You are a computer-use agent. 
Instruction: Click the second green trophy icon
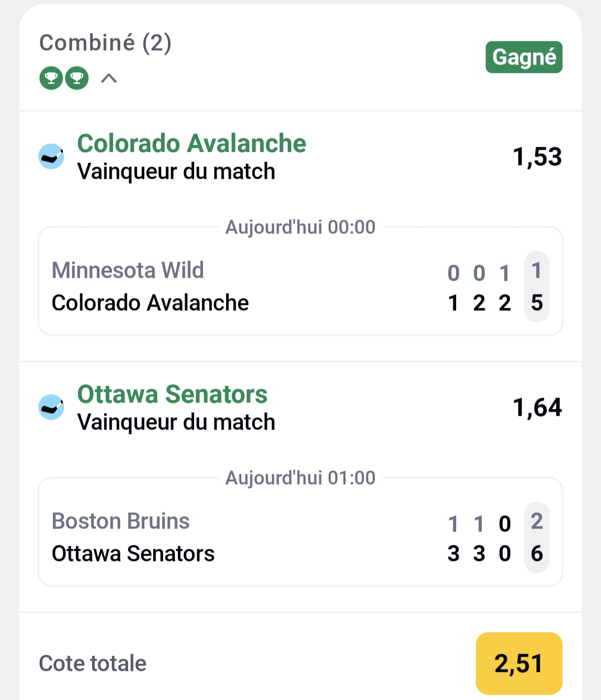pyautogui.click(x=77, y=78)
